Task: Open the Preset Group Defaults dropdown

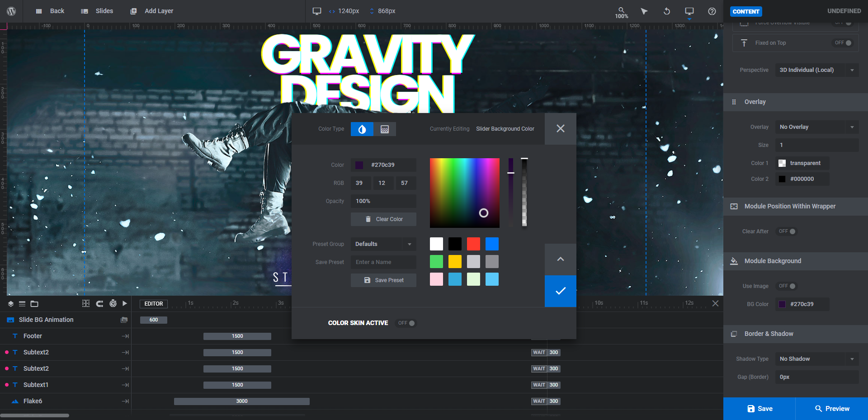Action: click(383, 244)
